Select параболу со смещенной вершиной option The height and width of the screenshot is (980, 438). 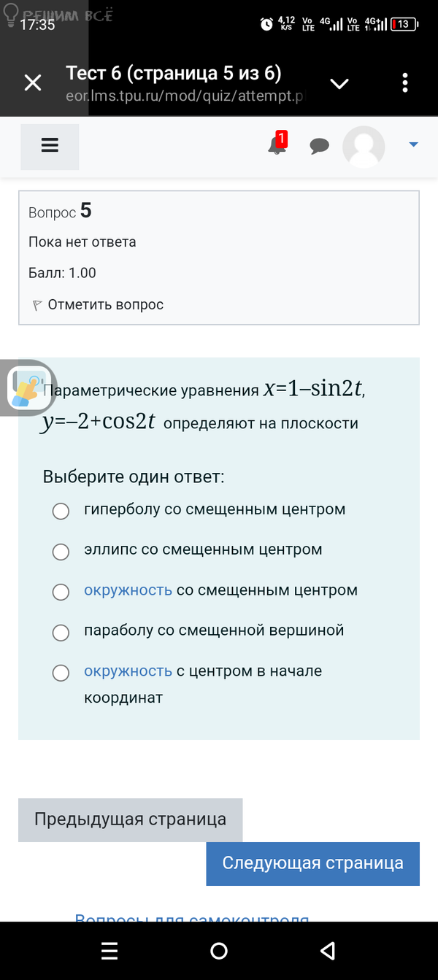coord(61,632)
